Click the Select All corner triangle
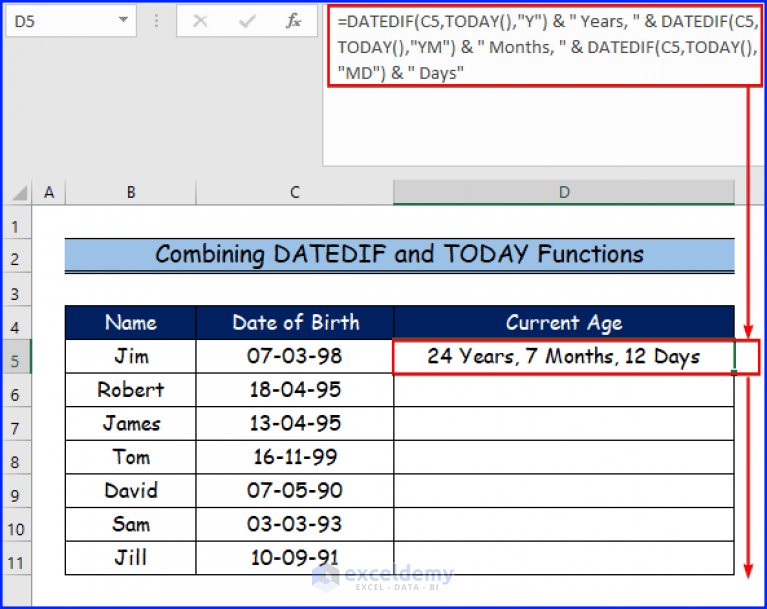This screenshot has width=767, height=609. click(x=19, y=193)
